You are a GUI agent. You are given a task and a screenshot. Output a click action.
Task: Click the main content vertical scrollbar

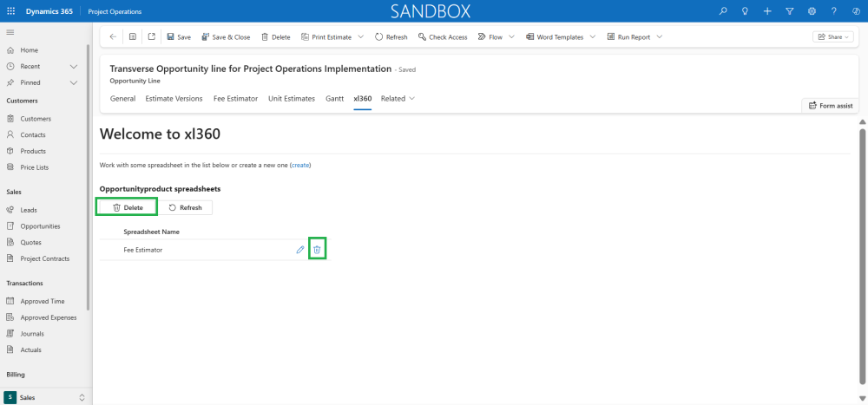861,256
